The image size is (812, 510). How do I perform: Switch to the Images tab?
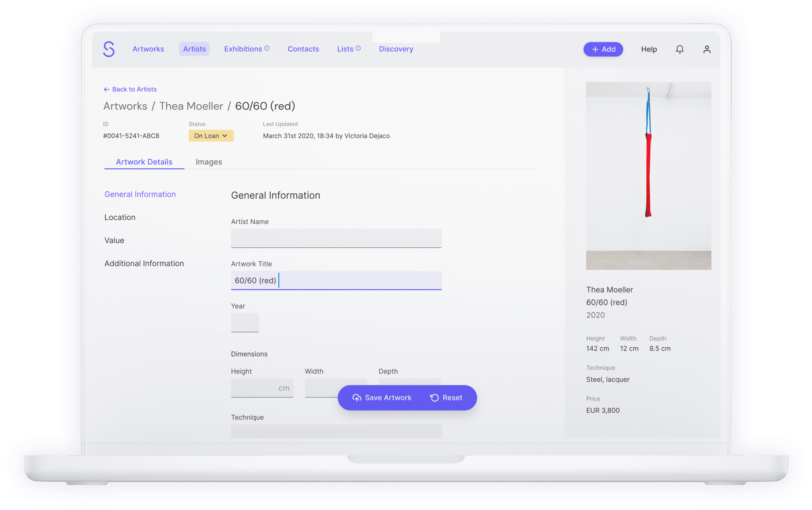click(x=209, y=162)
